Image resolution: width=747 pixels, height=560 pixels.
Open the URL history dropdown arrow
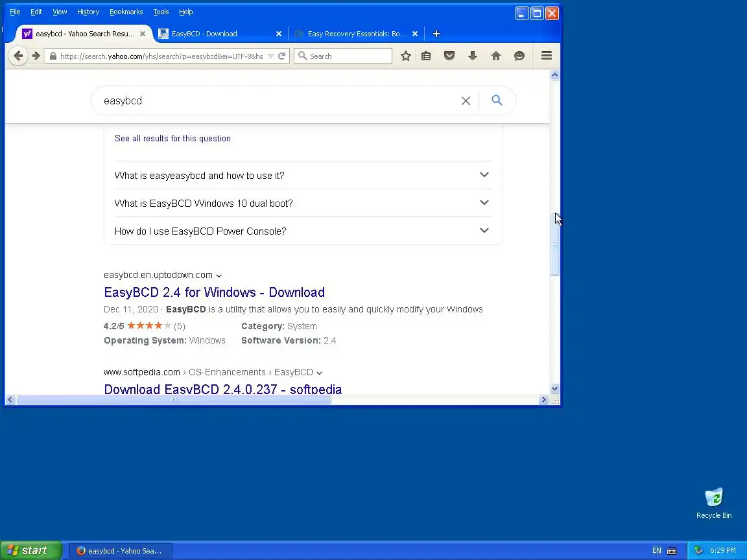point(270,56)
